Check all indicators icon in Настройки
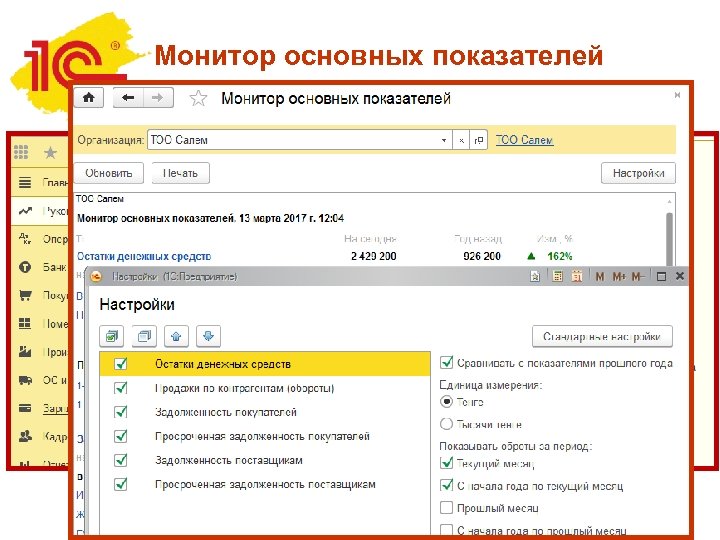 [112, 337]
